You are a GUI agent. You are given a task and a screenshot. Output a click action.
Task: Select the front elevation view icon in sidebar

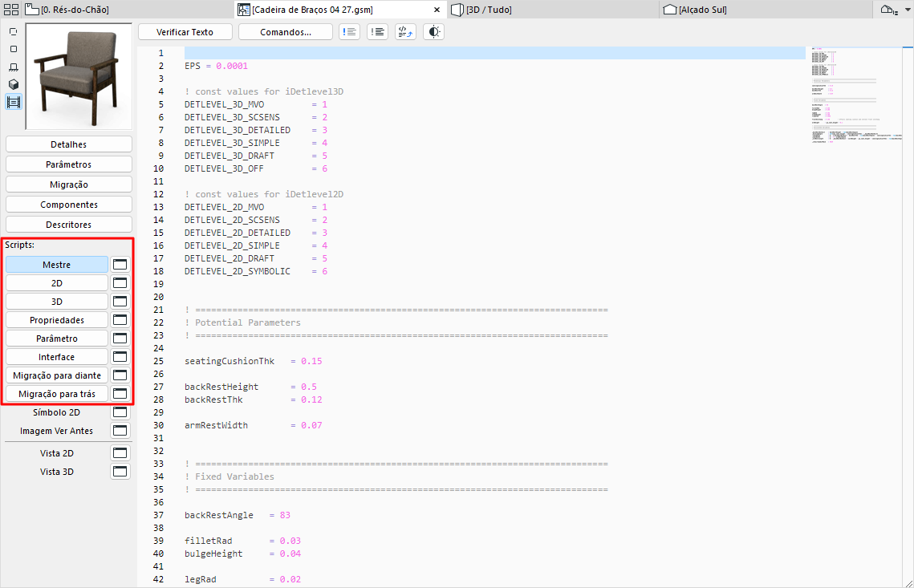tap(12, 67)
